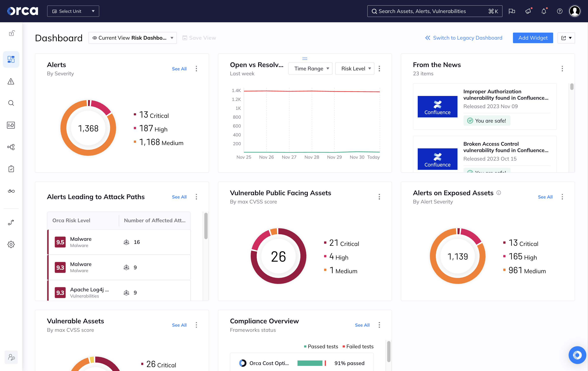Open the Attack Paths graph sidebar icon
This screenshot has height=371, width=588.
(11, 147)
